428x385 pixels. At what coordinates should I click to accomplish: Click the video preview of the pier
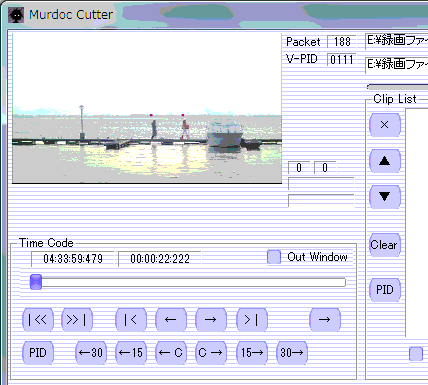tap(147, 108)
